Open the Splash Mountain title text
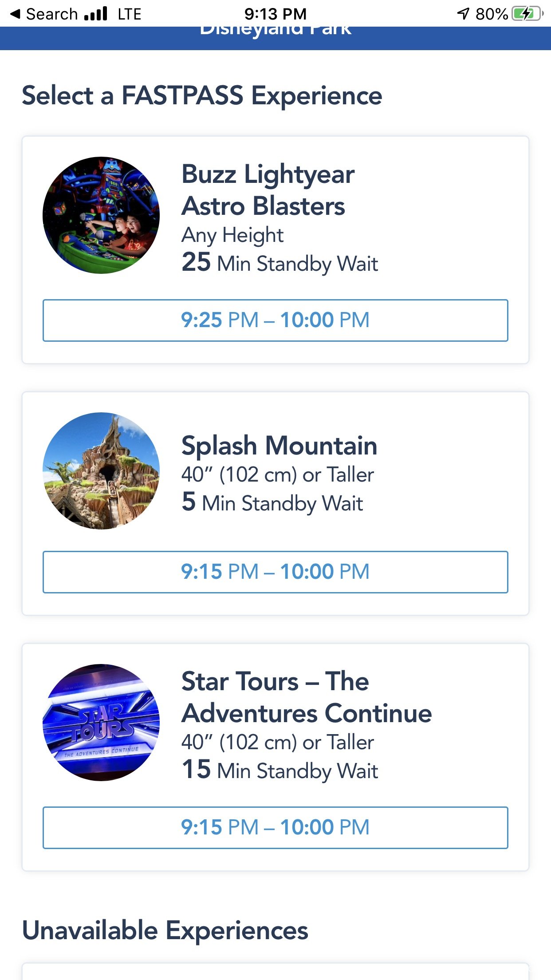 click(x=279, y=445)
